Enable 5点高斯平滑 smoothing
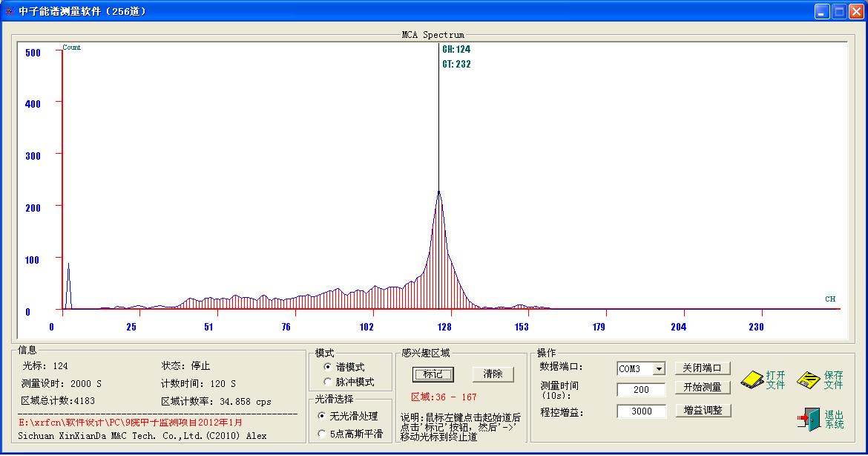This screenshot has height=456, width=868. point(322,433)
